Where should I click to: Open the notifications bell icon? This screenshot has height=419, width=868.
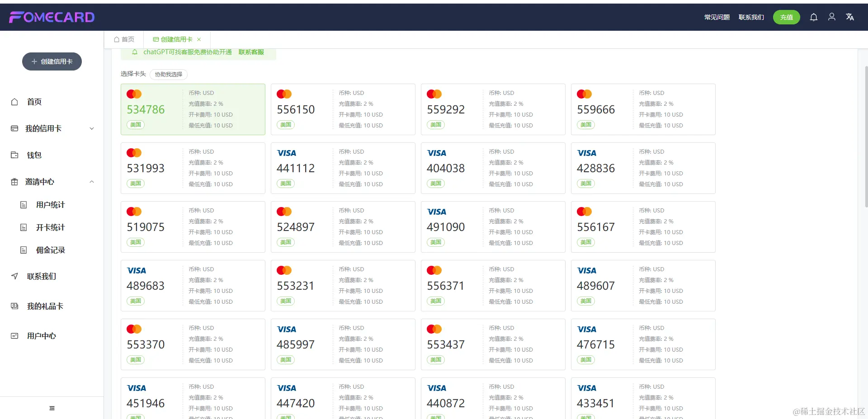point(814,17)
